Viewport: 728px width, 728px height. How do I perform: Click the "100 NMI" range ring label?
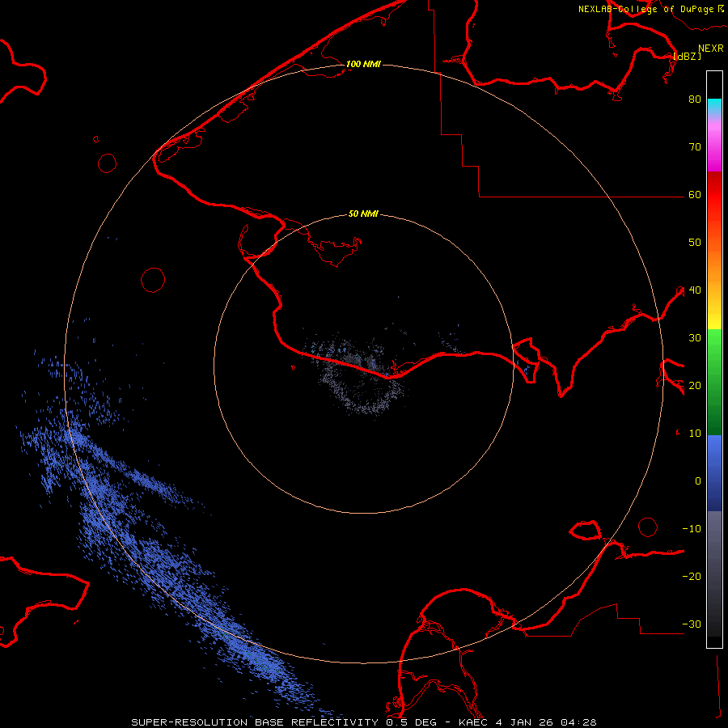363,64
